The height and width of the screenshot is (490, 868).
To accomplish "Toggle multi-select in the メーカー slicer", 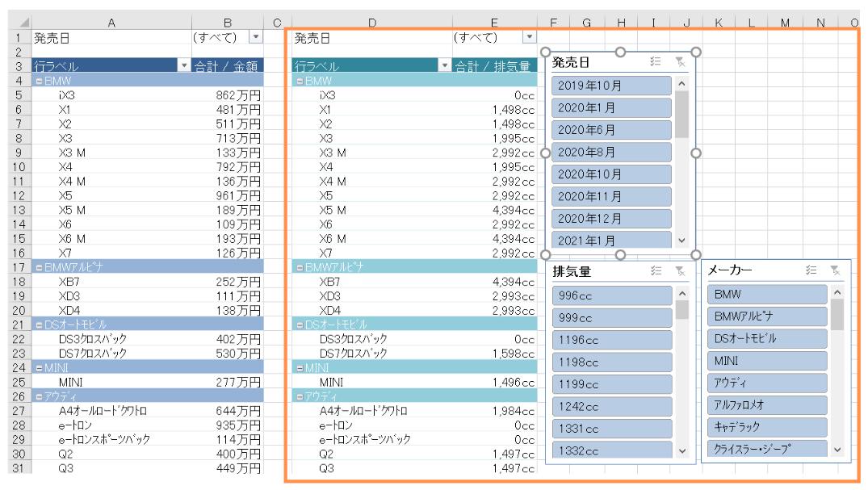I will [x=811, y=271].
